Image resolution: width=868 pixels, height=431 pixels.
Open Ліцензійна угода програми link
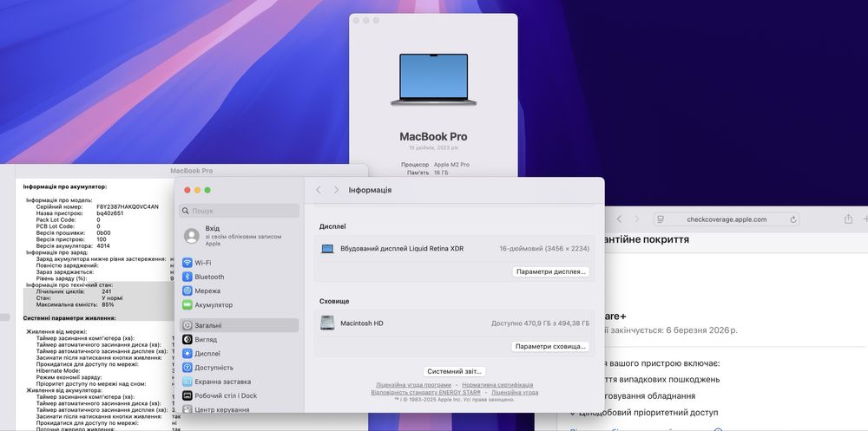(413, 384)
